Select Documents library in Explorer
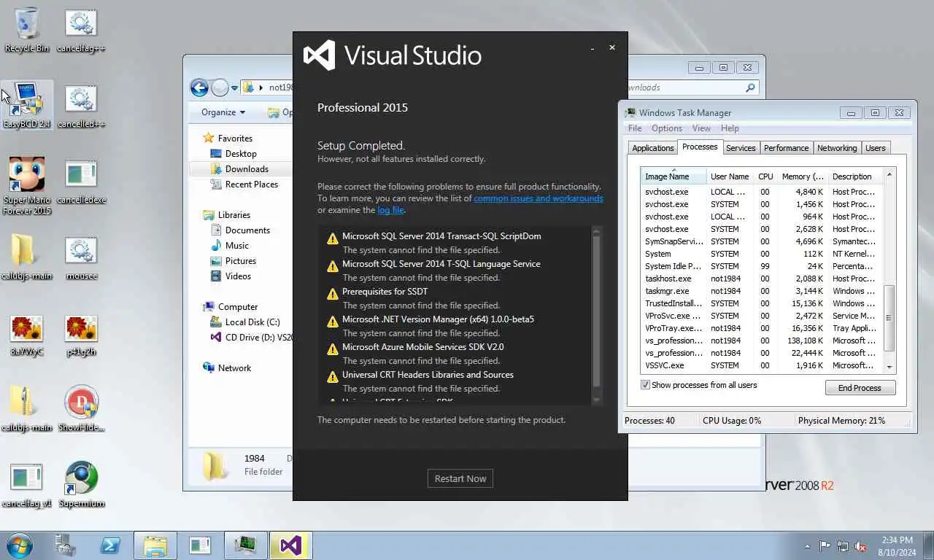The image size is (934, 560). pos(247,230)
